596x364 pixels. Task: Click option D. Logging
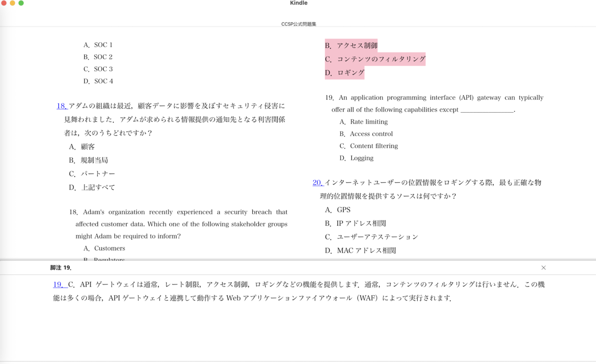[x=357, y=158]
